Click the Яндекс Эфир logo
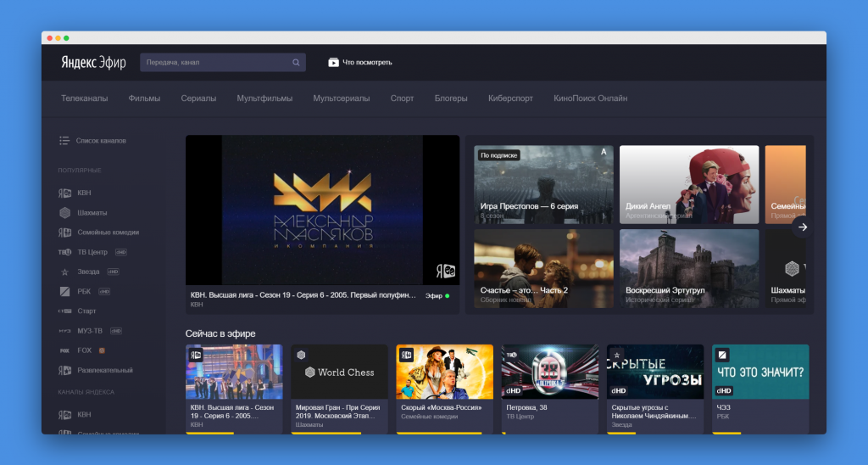This screenshot has height=465, width=868. pyautogui.click(x=92, y=63)
